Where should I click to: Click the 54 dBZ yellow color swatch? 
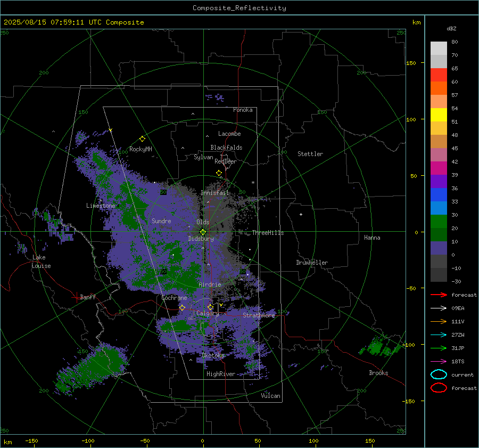pyautogui.click(x=439, y=115)
